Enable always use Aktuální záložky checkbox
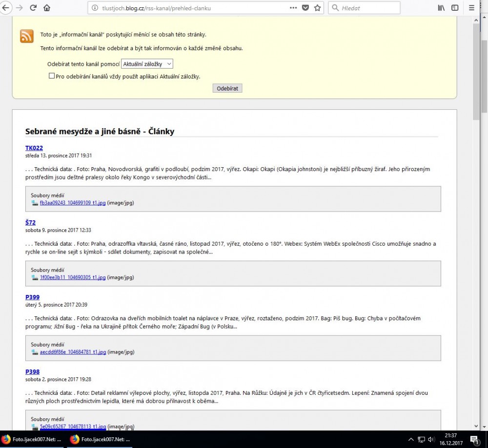488x448 pixels. click(52, 76)
